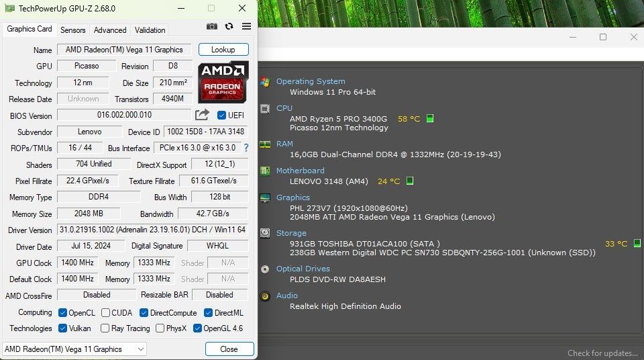
Task: Click the Device ID field
Action: [x=206, y=132]
